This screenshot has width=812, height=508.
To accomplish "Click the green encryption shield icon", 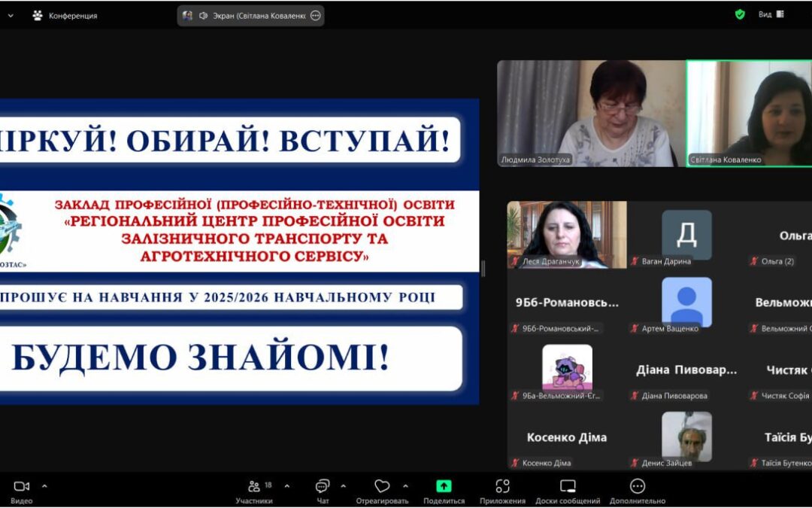I will click(740, 14).
